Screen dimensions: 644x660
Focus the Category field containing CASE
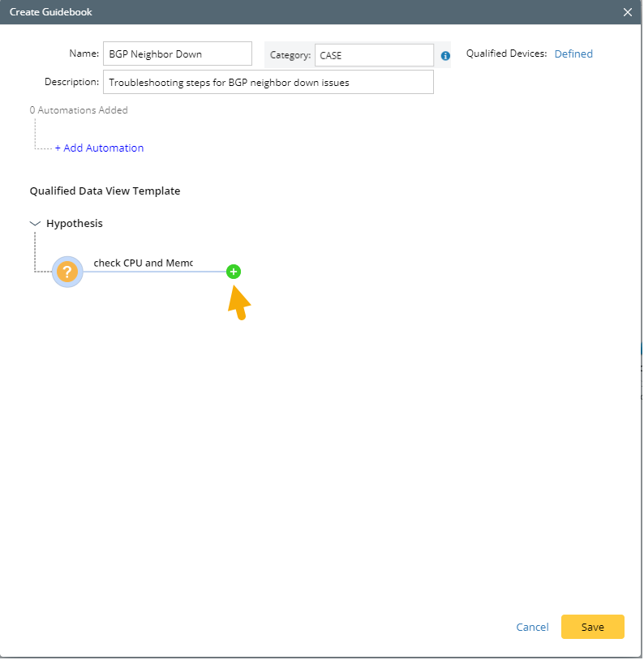[x=374, y=55]
